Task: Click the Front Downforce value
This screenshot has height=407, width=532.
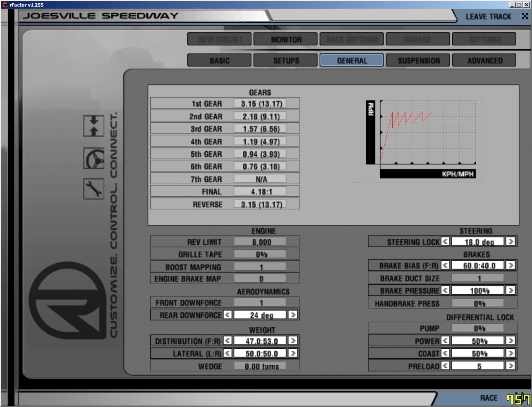Action: click(260, 302)
